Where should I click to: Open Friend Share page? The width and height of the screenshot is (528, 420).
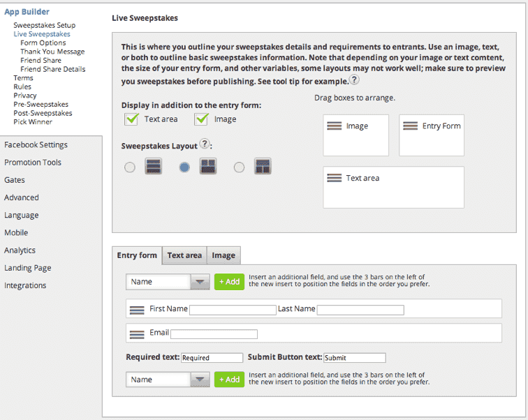coord(41,60)
